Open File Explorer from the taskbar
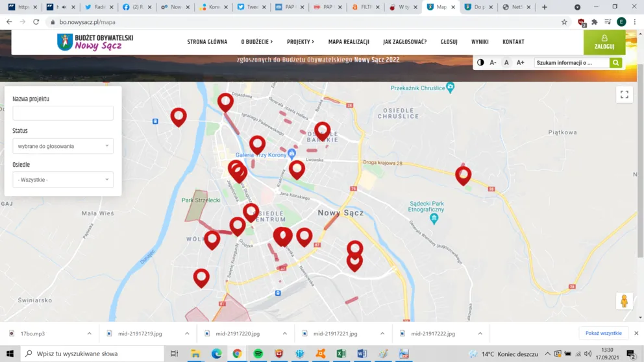644x362 pixels. pyautogui.click(x=195, y=354)
